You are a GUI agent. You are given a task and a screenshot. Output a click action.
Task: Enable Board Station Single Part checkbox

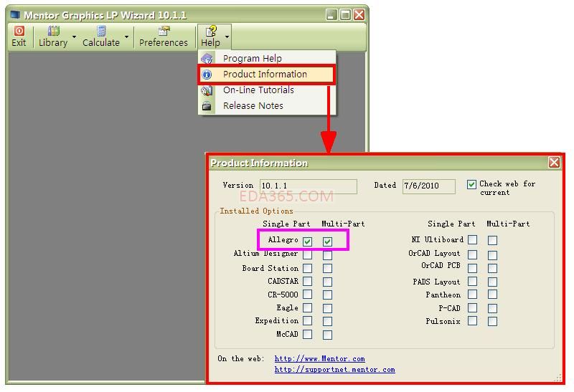click(x=308, y=268)
